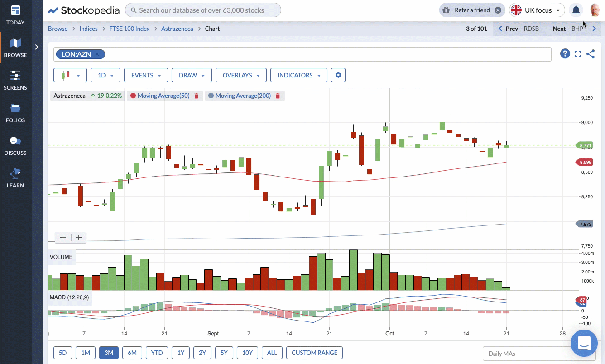Open the Learn sidebar section

pyautogui.click(x=15, y=178)
